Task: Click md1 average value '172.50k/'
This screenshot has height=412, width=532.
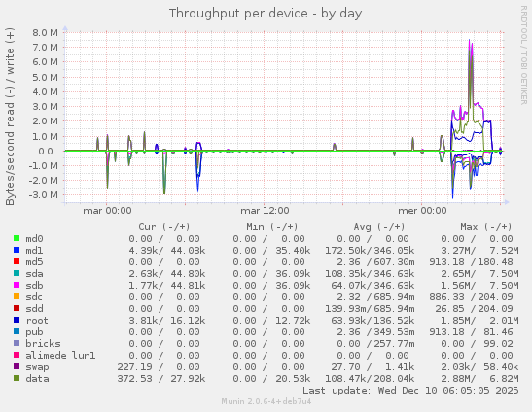Action: pyautogui.click(x=348, y=251)
